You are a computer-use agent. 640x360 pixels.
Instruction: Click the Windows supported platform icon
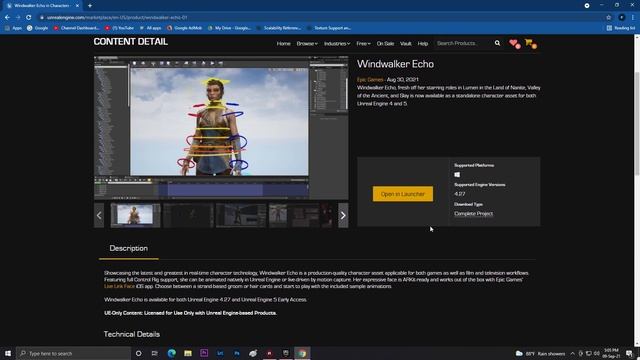(457, 175)
